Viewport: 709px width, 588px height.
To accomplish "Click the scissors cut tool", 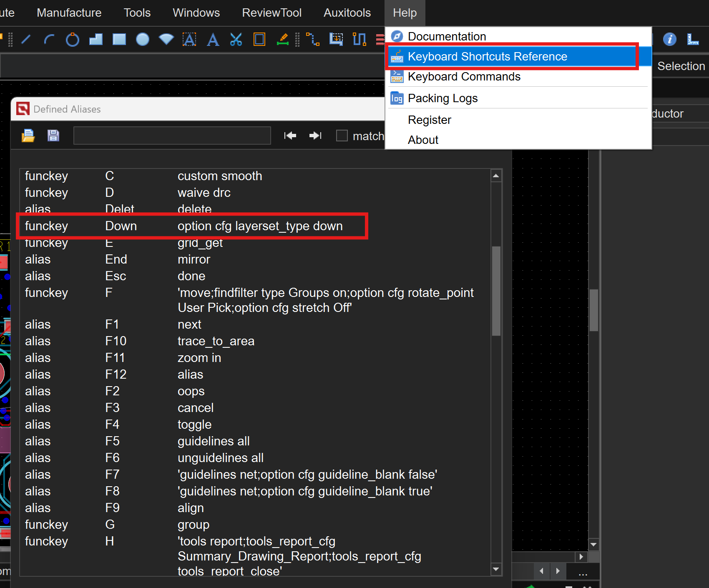I will point(236,40).
